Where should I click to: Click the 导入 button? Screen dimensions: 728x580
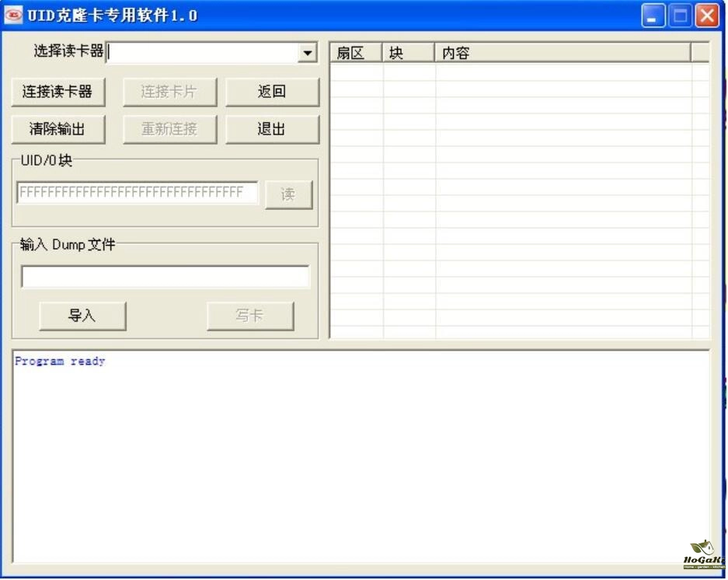[x=82, y=316]
